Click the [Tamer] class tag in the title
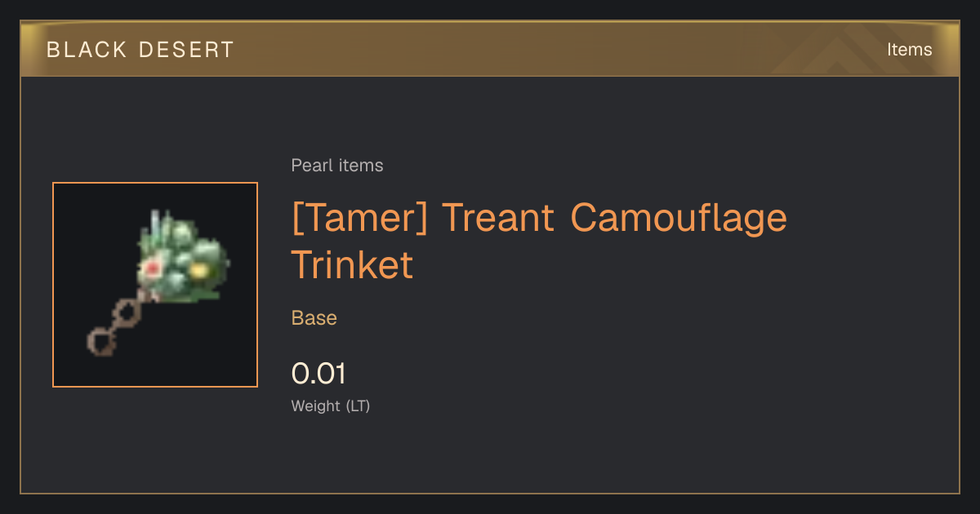 [359, 219]
